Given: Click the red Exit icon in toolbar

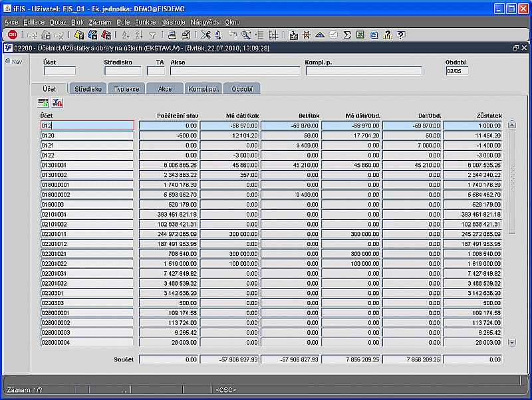Looking at the screenshot, I should [12, 35].
